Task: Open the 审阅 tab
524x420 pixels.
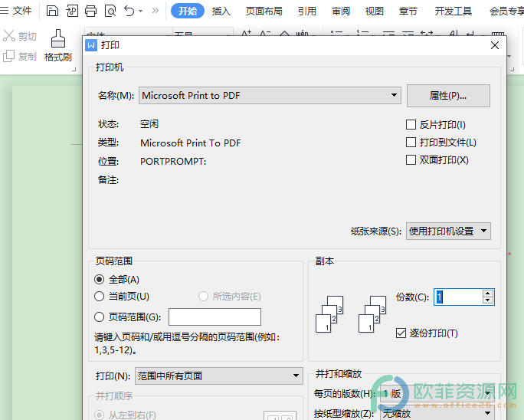Action: point(341,11)
